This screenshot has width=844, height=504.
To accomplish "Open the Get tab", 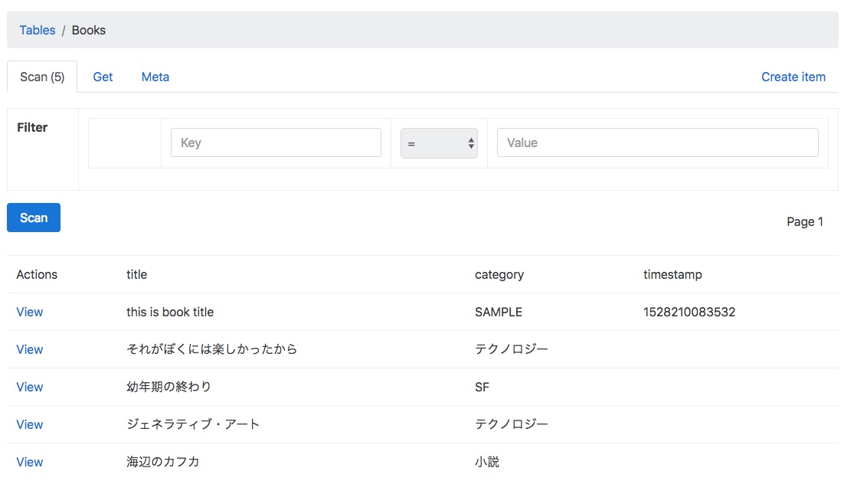I will [x=103, y=77].
